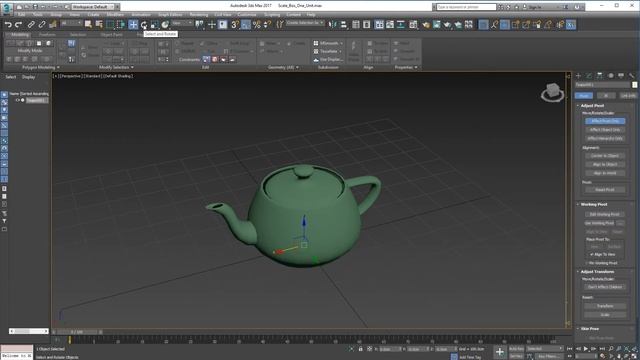Toggle Affect Pivot Only button

pos(605,121)
